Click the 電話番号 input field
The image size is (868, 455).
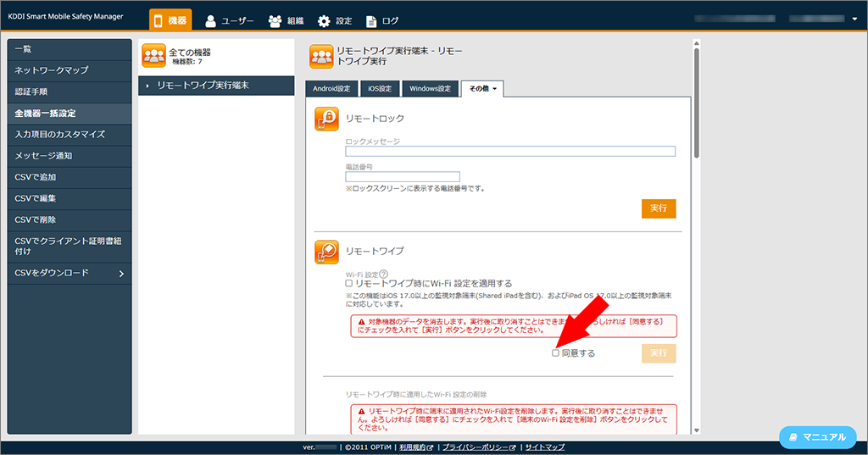point(403,176)
